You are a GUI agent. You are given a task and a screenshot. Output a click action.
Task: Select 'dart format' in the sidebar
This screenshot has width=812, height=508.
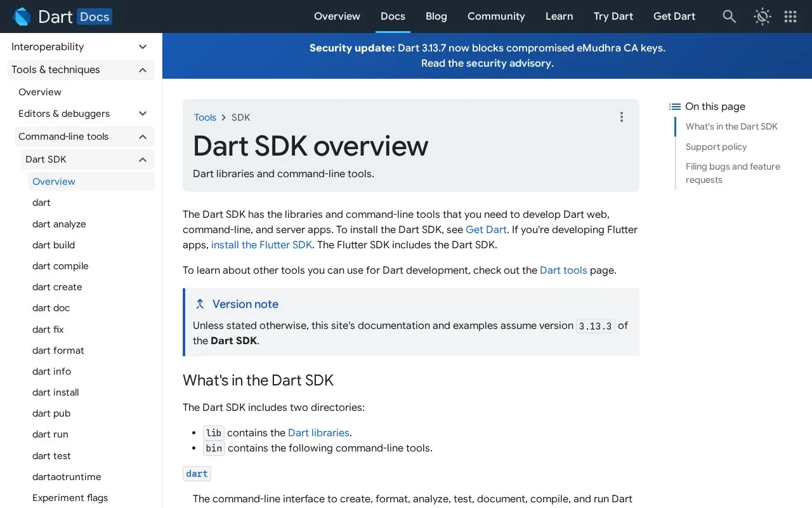click(58, 351)
